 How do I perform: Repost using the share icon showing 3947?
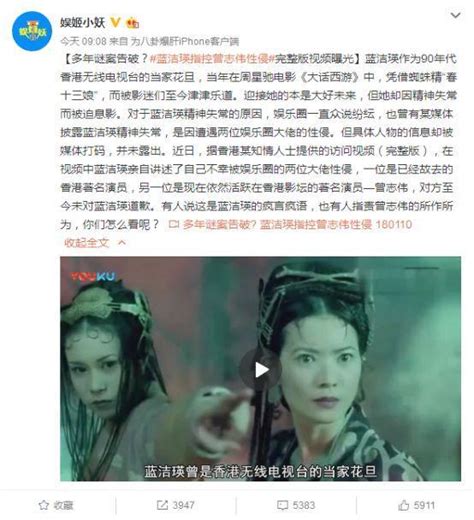pyautogui.click(x=175, y=505)
